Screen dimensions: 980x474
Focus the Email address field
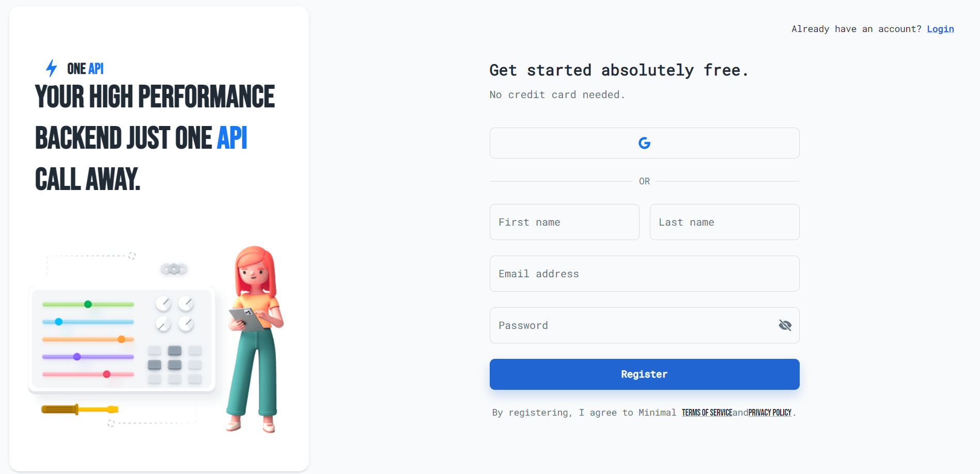pos(644,274)
